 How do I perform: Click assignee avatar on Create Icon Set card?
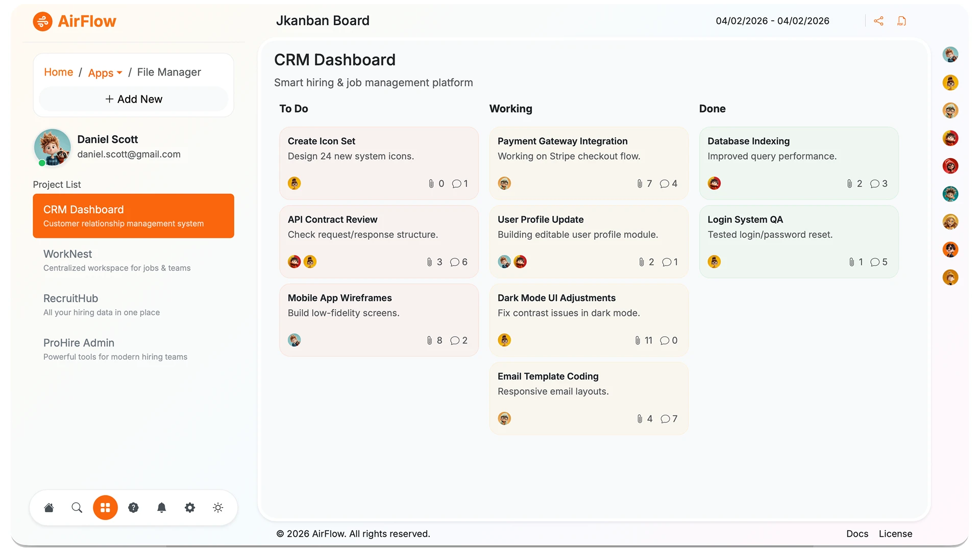[x=294, y=183]
